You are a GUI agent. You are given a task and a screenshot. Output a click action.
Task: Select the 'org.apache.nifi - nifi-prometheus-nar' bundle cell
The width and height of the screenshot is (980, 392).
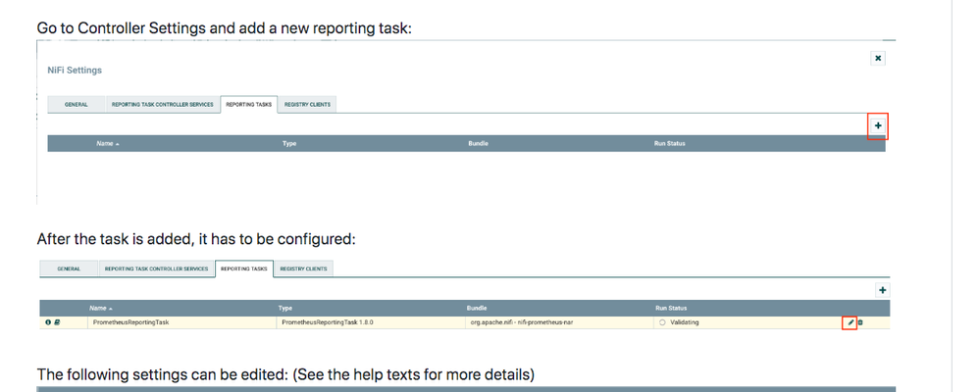559,322
